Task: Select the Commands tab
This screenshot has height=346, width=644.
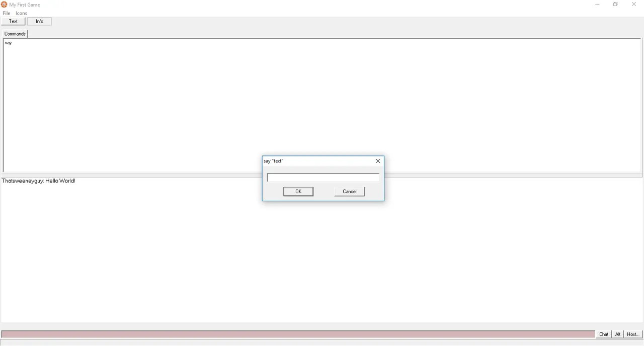Action: point(15,34)
